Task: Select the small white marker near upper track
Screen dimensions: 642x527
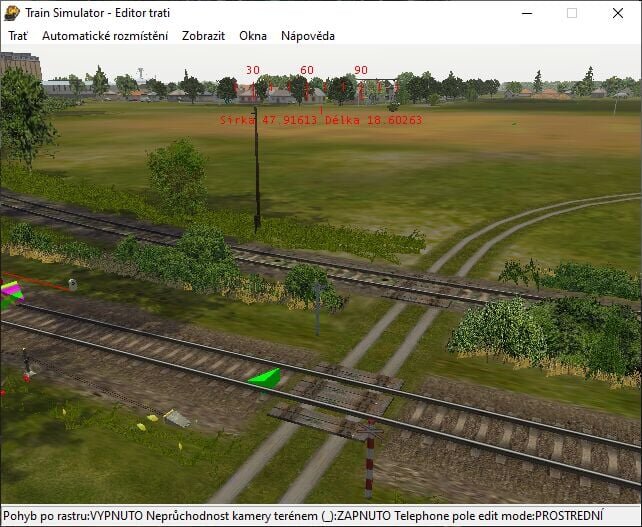Action: pos(72,284)
